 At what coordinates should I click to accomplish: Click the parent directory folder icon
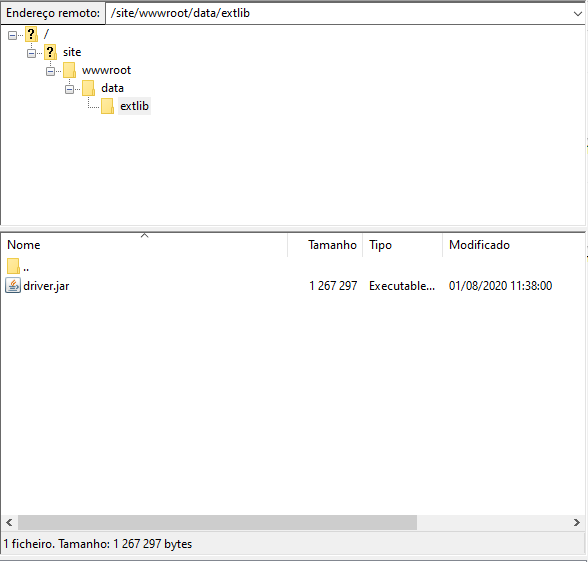click(13, 266)
